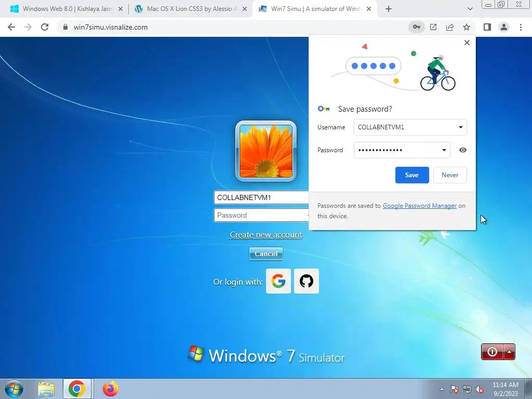The width and height of the screenshot is (532, 399).
Task: Click the Chrome taskbar icon
Action: click(77, 389)
